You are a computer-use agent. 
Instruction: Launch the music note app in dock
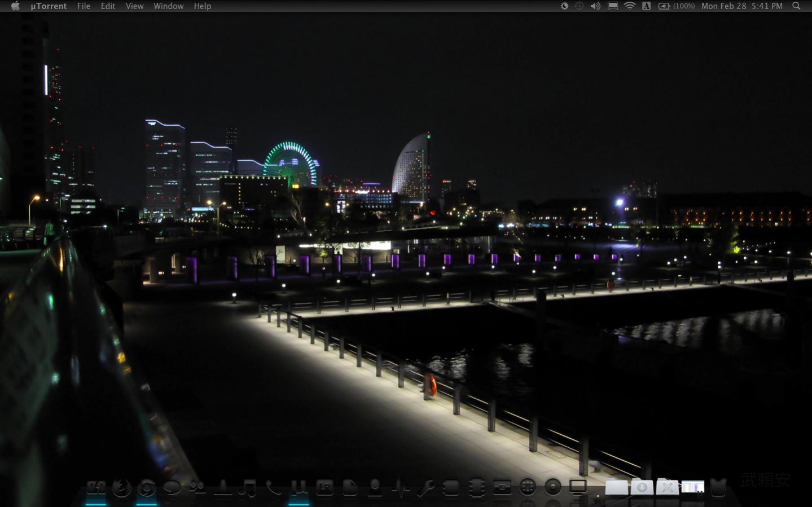click(247, 487)
